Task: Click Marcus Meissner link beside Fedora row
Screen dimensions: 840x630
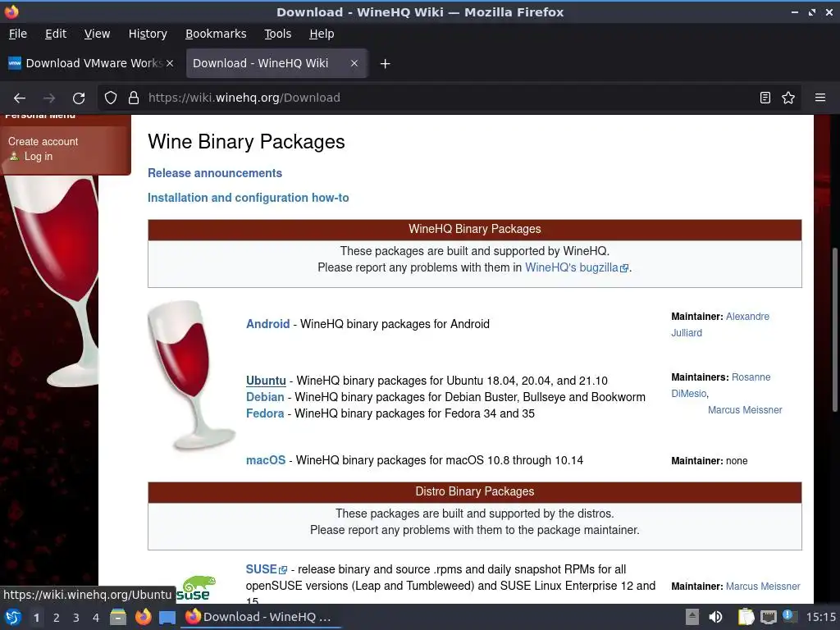Action: click(x=745, y=410)
